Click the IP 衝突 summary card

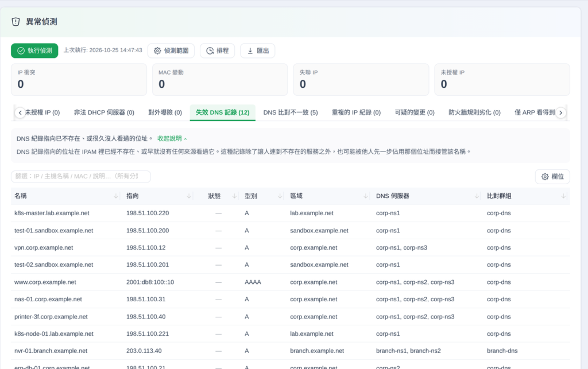pos(79,79)
